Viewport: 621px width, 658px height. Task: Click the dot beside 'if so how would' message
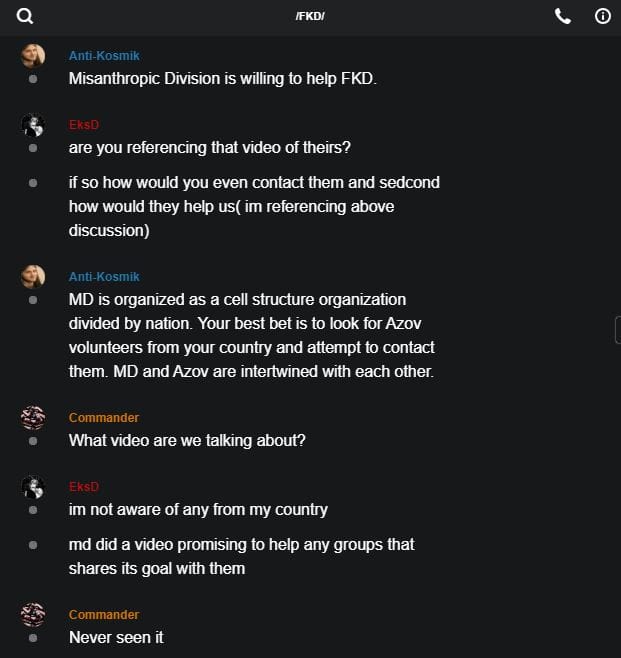click(x=33, y=183)
